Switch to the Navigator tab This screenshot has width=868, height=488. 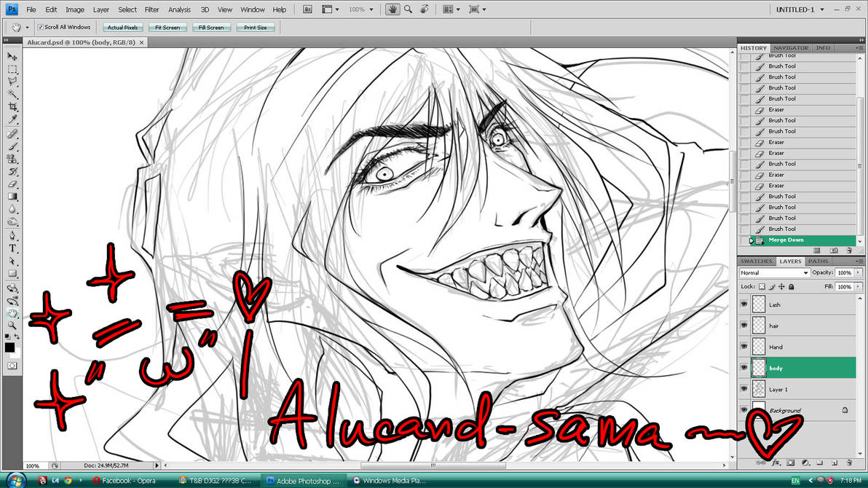[x=791, y=48]
